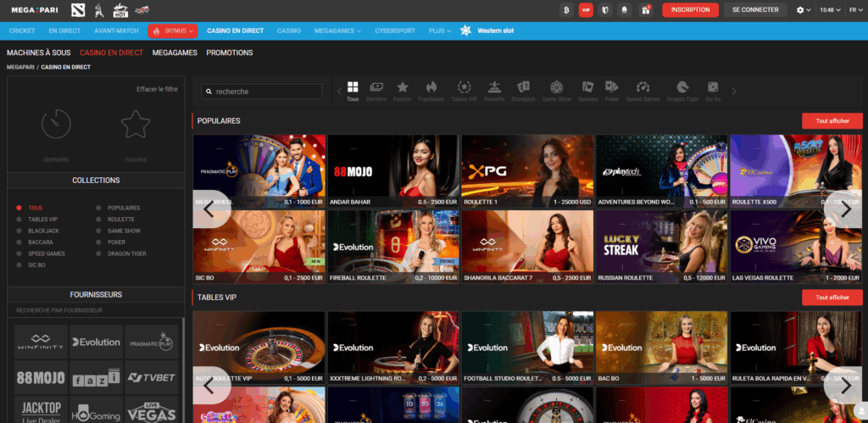Filter by Pragmatic Play provider logo
The height and width of the screenshot is (423, 868).
[151, 342]
